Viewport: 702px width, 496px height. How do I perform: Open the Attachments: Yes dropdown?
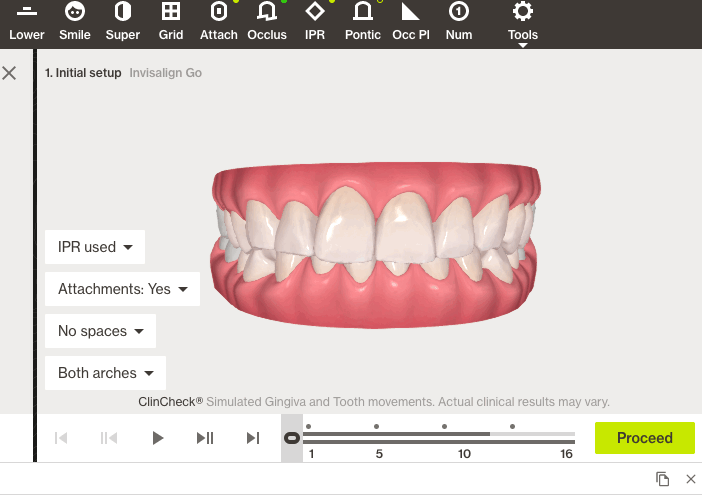pos(122,289)
